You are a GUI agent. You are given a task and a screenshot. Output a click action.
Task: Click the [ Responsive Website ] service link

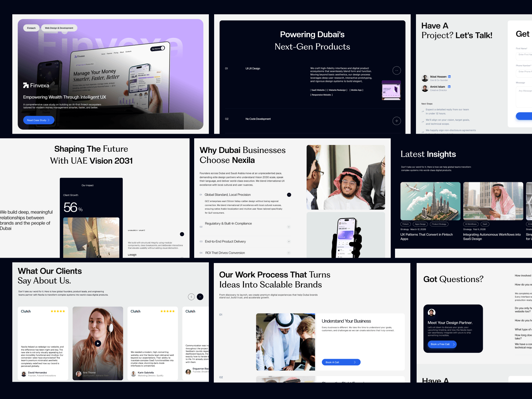tap(322, 95)
